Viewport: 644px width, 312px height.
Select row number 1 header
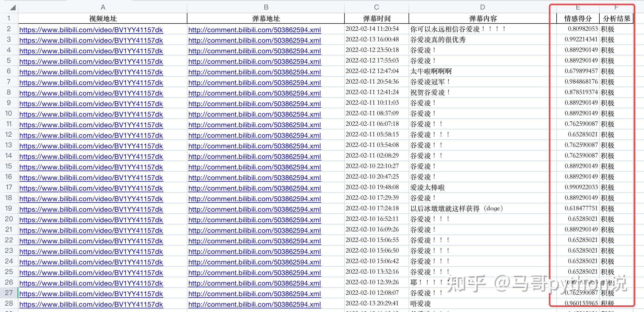(x=9, y=18)
